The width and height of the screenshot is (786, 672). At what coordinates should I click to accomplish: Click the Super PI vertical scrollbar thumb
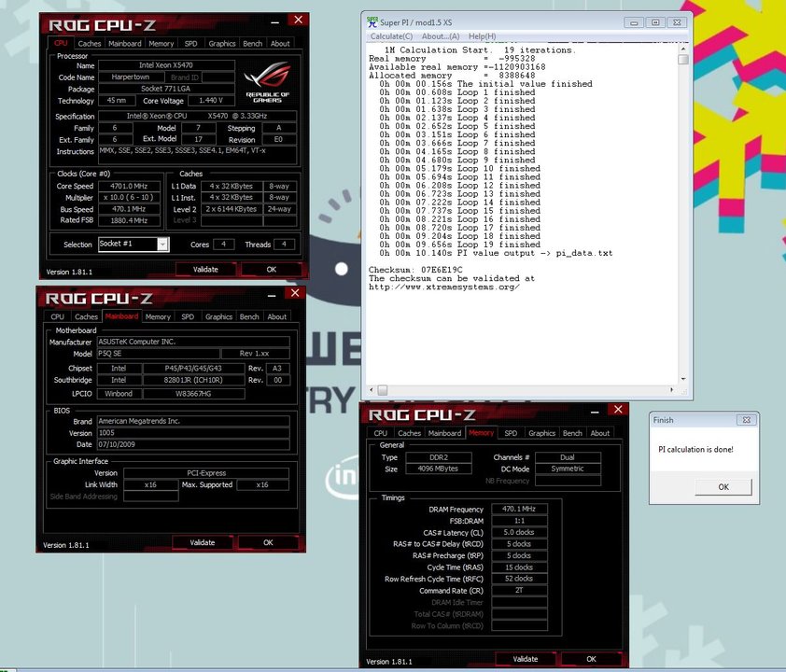683,60
